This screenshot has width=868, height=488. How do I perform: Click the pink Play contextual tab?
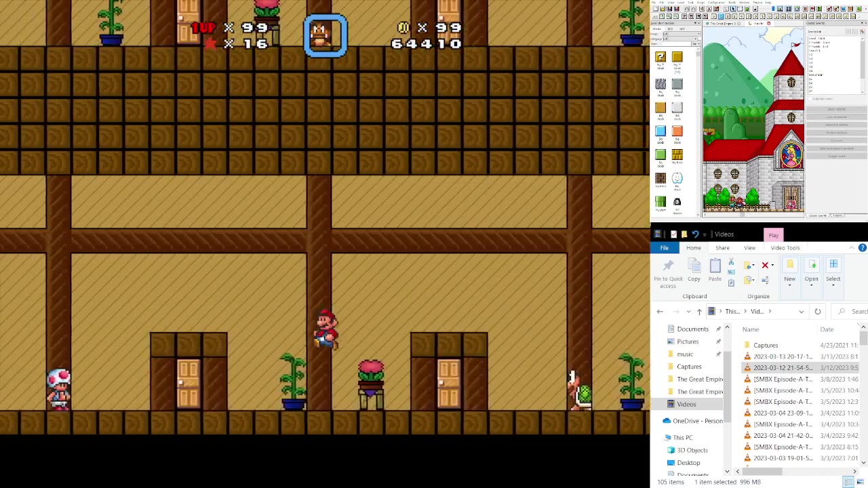pyautogui.click(x=774, y=235)
